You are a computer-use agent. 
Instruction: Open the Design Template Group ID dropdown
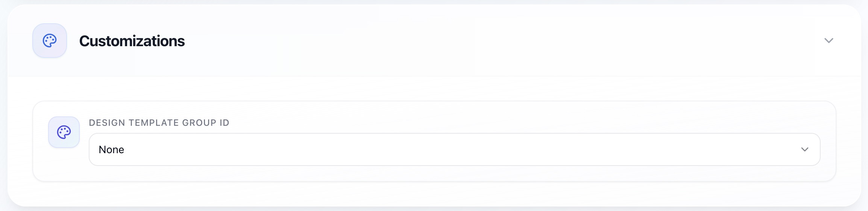click(454, 149)
